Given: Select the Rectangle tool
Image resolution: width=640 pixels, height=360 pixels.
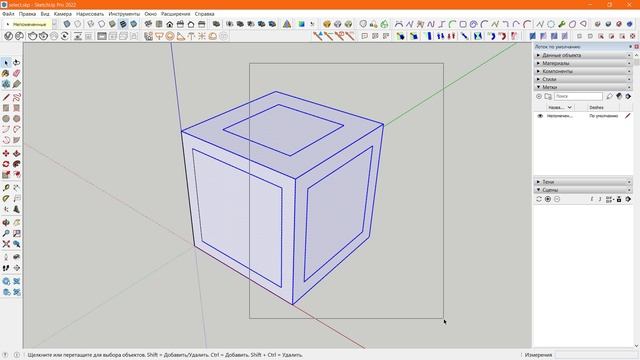Looking at the screenshot, I should (x=6, y=108).
